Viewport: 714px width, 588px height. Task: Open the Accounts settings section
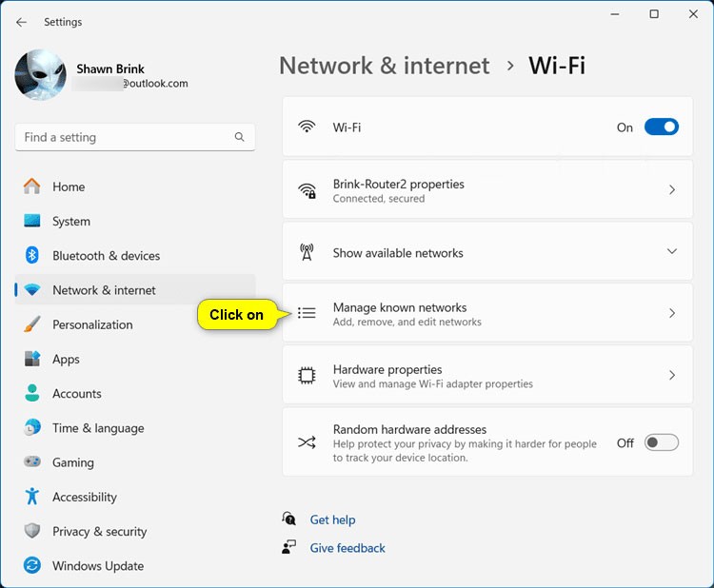77,394
